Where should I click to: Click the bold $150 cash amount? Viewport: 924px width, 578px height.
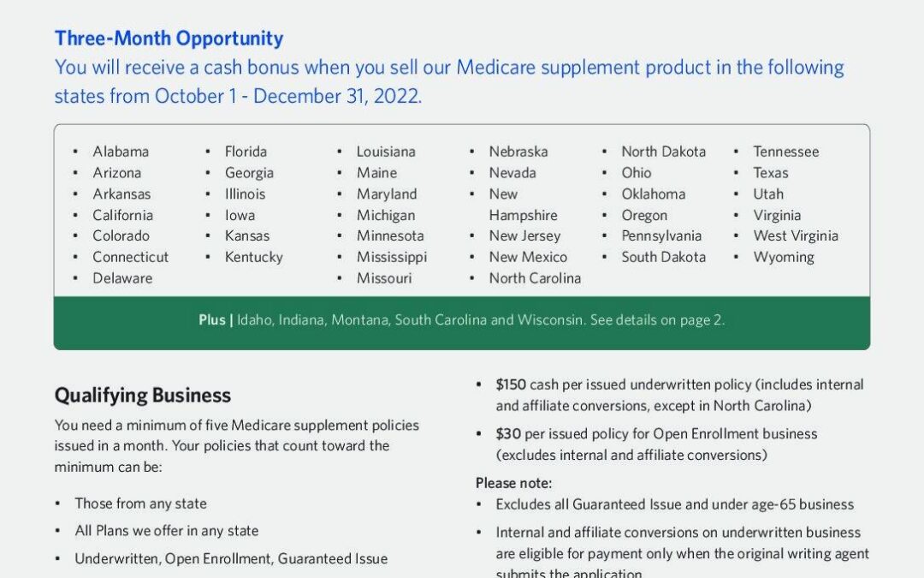click(512, 385)
